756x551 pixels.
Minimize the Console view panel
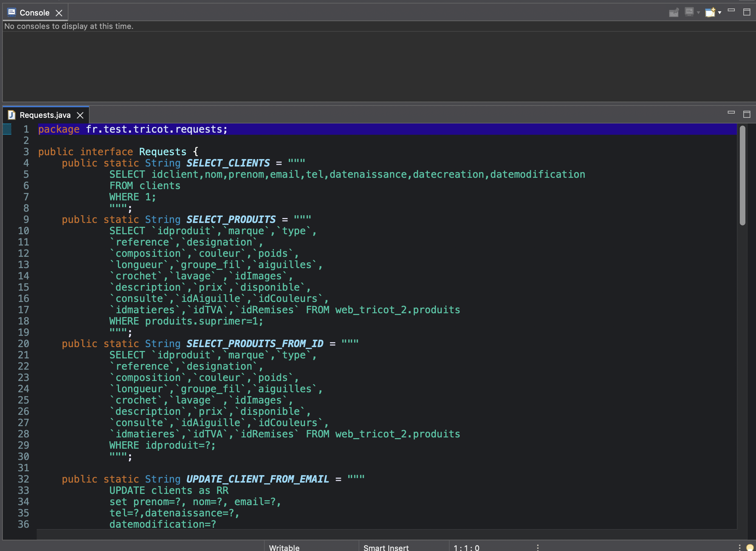[731, 11]
